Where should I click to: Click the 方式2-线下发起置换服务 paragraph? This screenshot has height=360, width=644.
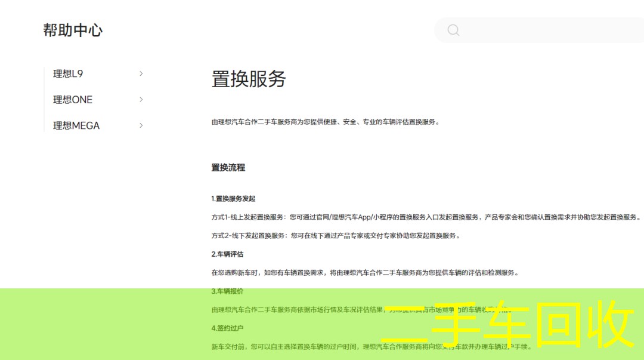[x=336, y=236]
